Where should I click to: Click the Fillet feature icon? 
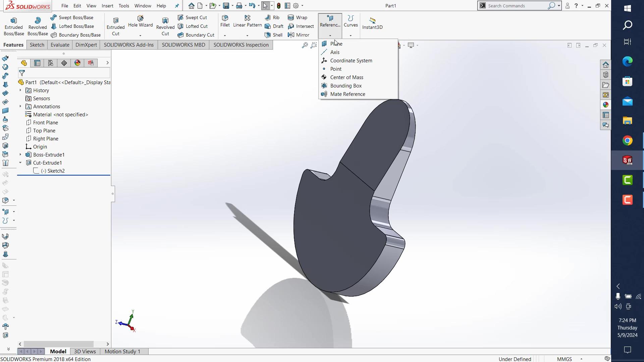coord(225,18)
